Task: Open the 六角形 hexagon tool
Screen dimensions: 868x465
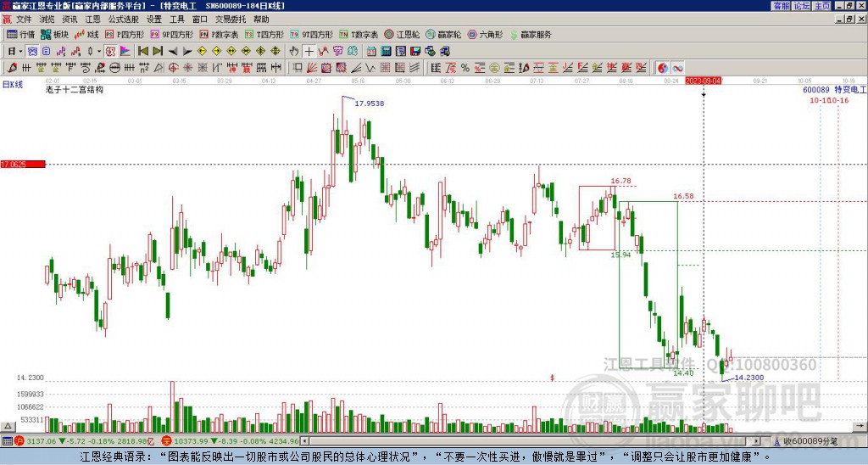Action: click(485, 34)
